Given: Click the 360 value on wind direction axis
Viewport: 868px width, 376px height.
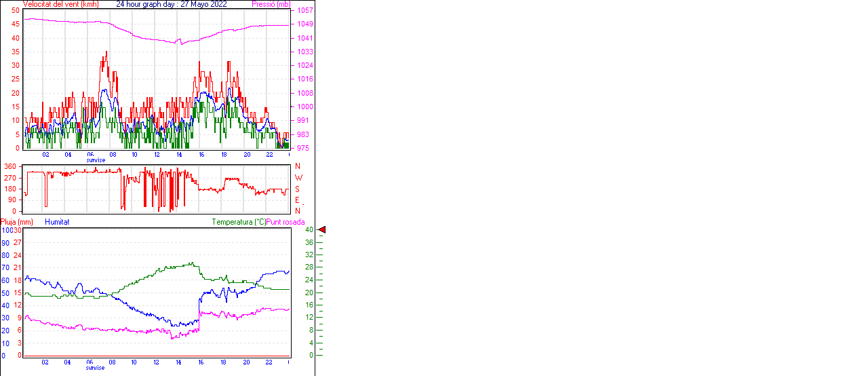Looking at the screenshot, I should point(10,167).
